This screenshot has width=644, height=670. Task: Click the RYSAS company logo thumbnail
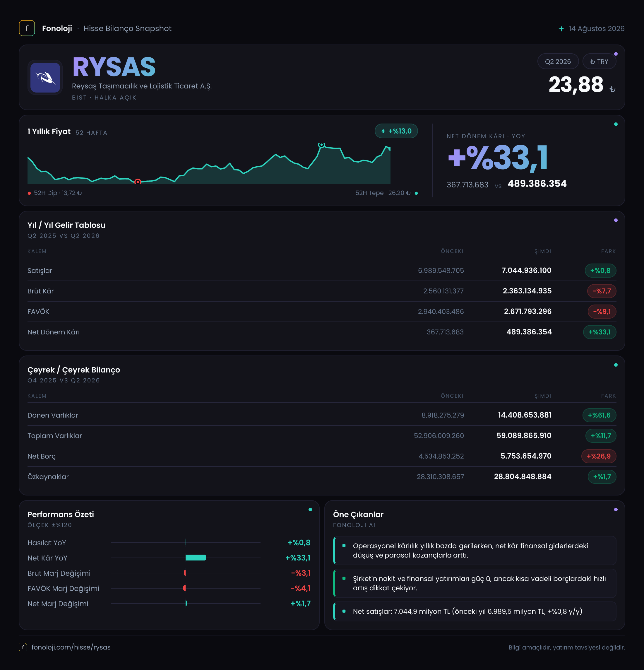tap(45, 77)
